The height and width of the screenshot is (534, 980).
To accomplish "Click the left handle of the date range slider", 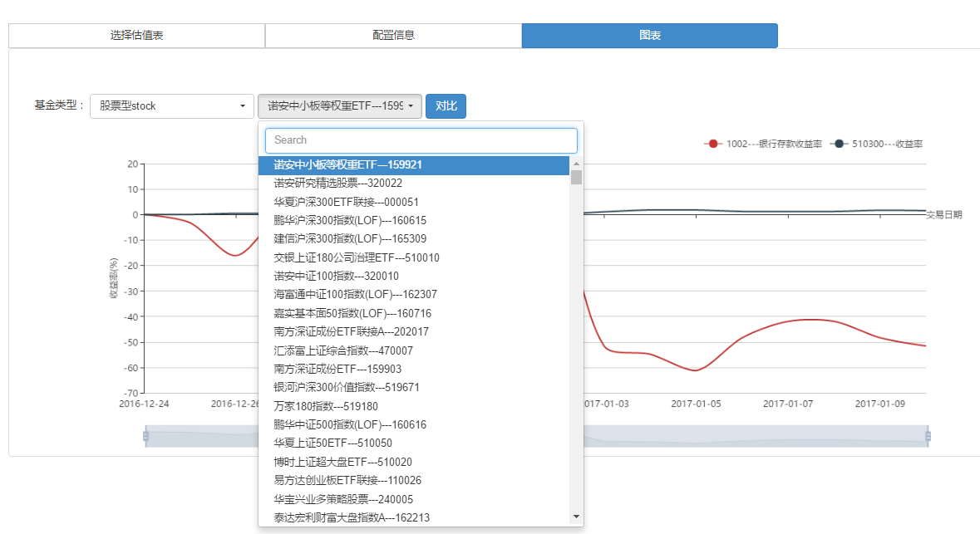I will pyautogui.click(x=145, y=436).
